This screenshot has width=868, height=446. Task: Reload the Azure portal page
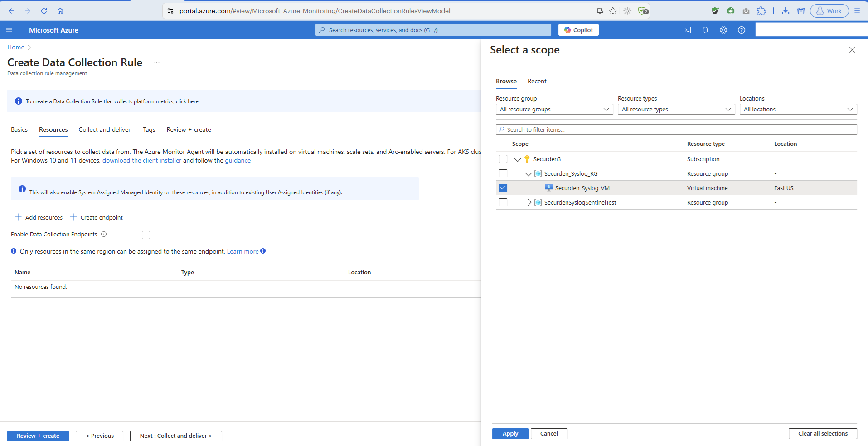[44, 11]
